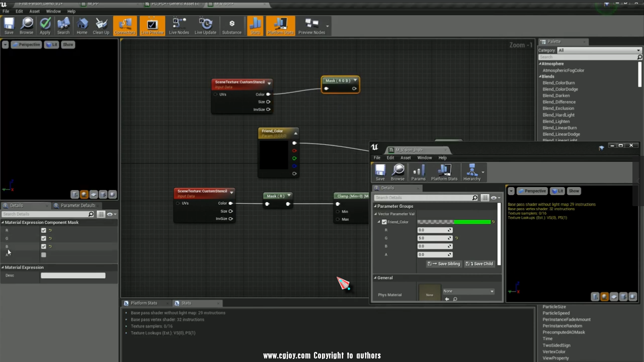Run Clean Up on the material graph
The height and width of the screenshot is (362, 644).
pyautogui.click(x=101, y=26)
